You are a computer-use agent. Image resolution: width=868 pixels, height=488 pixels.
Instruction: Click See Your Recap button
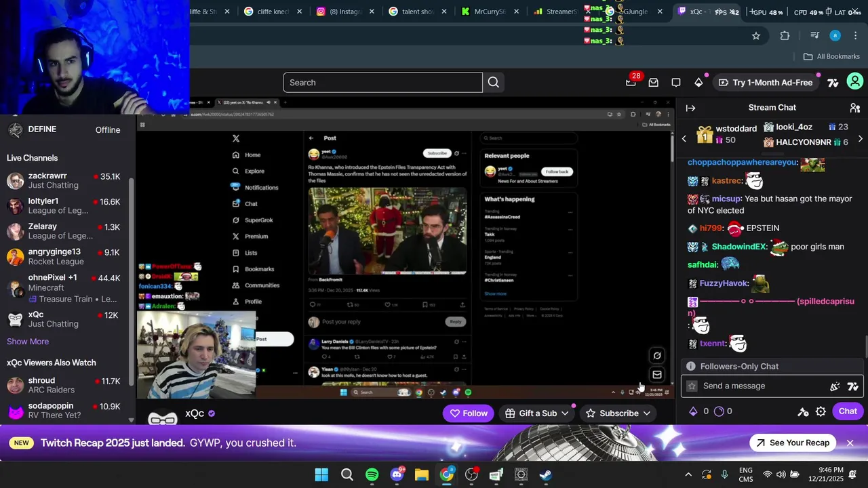click(x=792, y=443)
